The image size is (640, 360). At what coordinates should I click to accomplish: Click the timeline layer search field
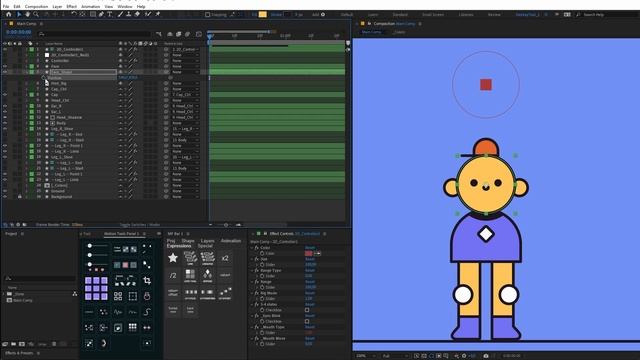(x=95, y=34)
